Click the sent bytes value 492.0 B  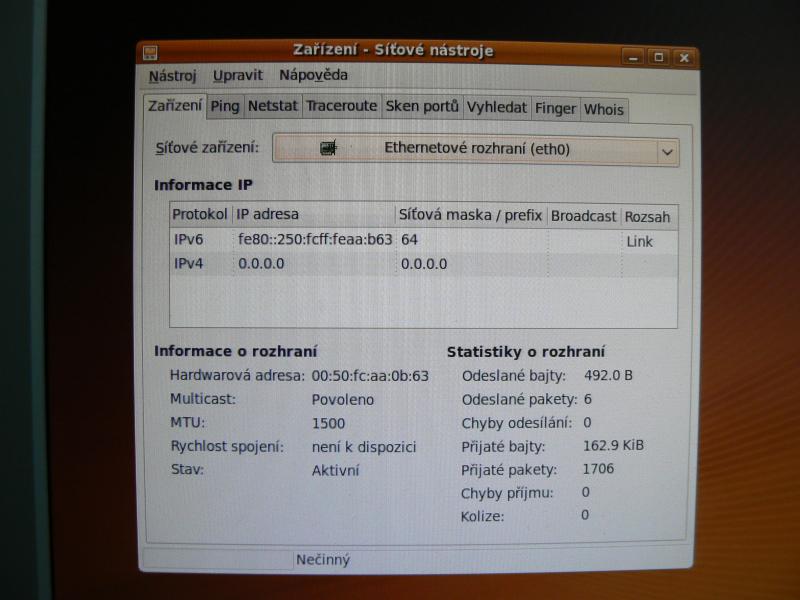[608, 376]
